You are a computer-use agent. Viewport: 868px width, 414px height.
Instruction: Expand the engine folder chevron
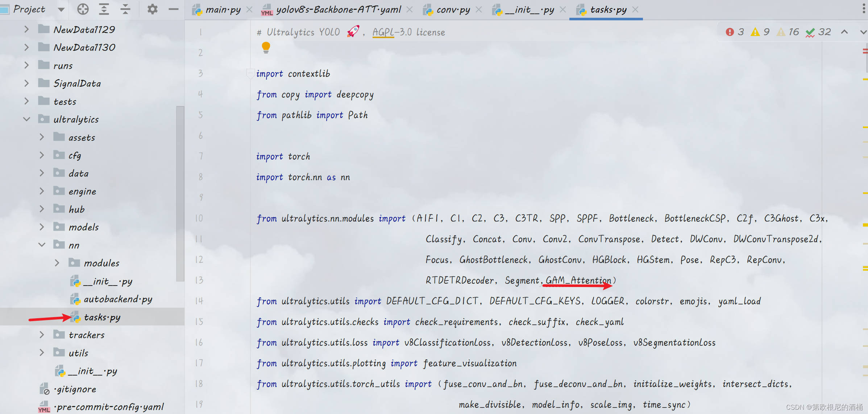(x=42, y=191)
